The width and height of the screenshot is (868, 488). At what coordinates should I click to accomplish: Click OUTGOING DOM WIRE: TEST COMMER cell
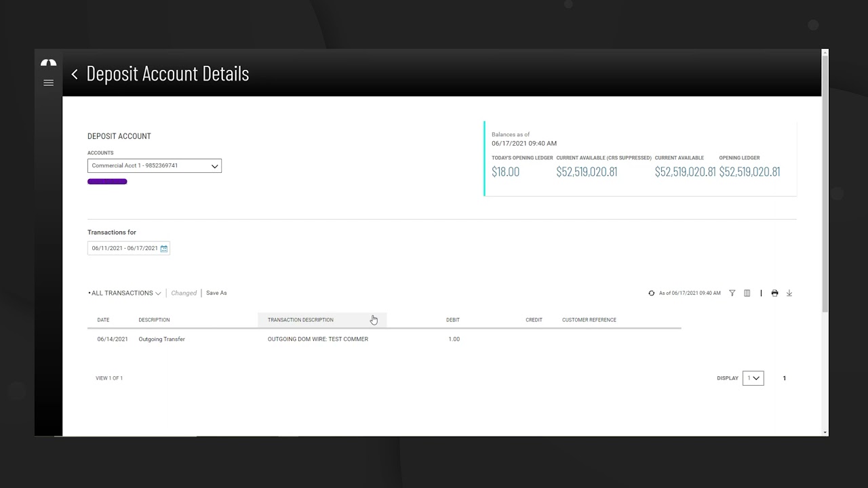click(x=318, y=339)
